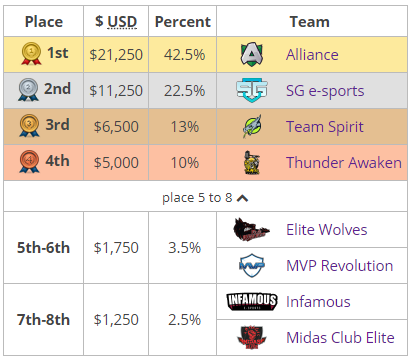Screen dimensions: 412x360
Task: Collapse the place 5 to 8 section
Action: pos(205,198)
